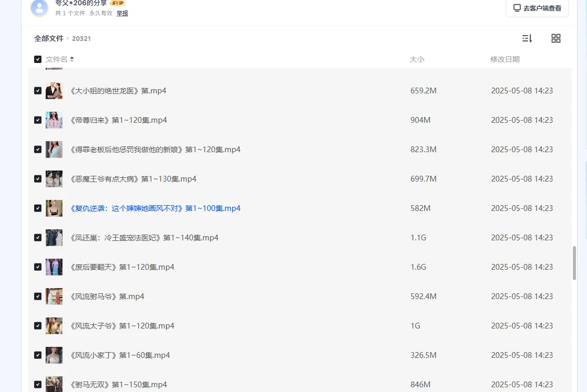Click the 修改日期 column header
Image resolution: width=587 pixels, height=392 pixels.
click(505, 59)
